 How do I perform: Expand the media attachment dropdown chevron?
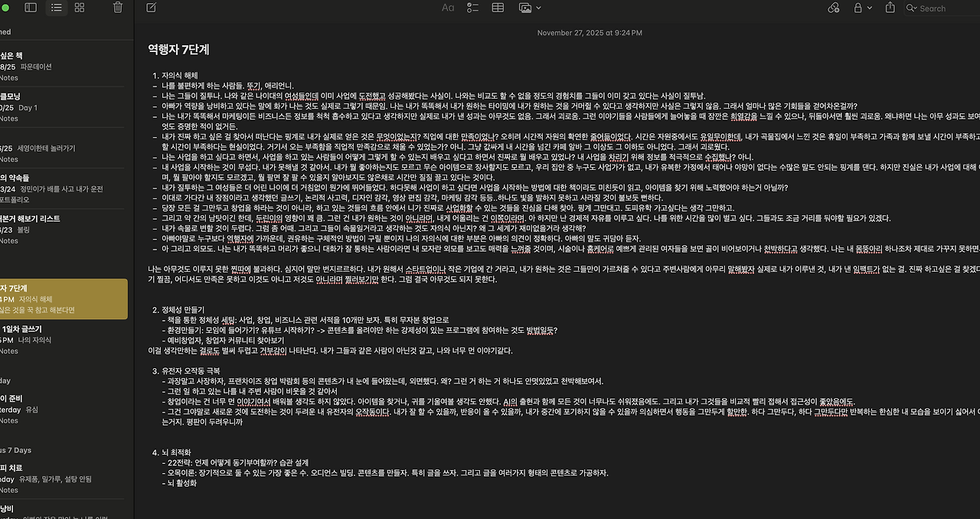point(537,8)
